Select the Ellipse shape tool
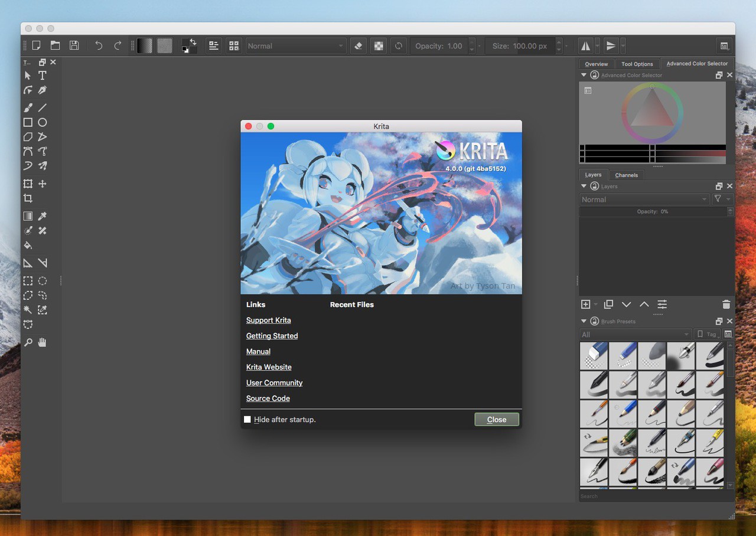This screenshot has height=536, width=756. point(43,122)
